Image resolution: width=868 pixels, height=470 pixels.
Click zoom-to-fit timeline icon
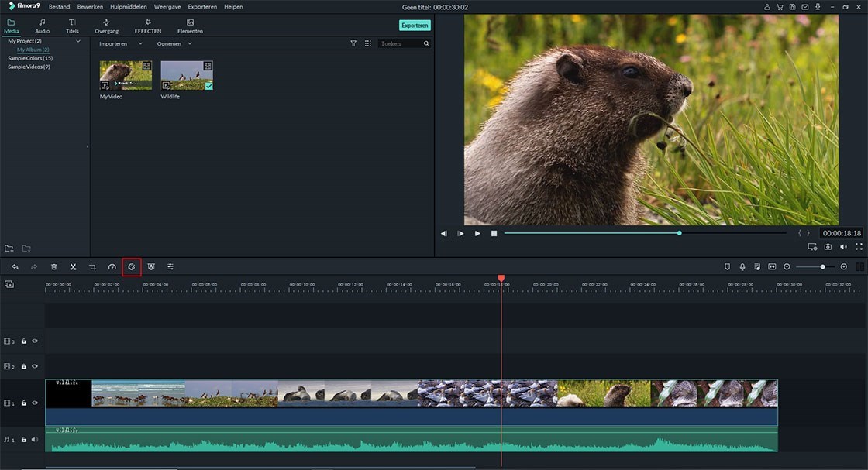point(772,267)
